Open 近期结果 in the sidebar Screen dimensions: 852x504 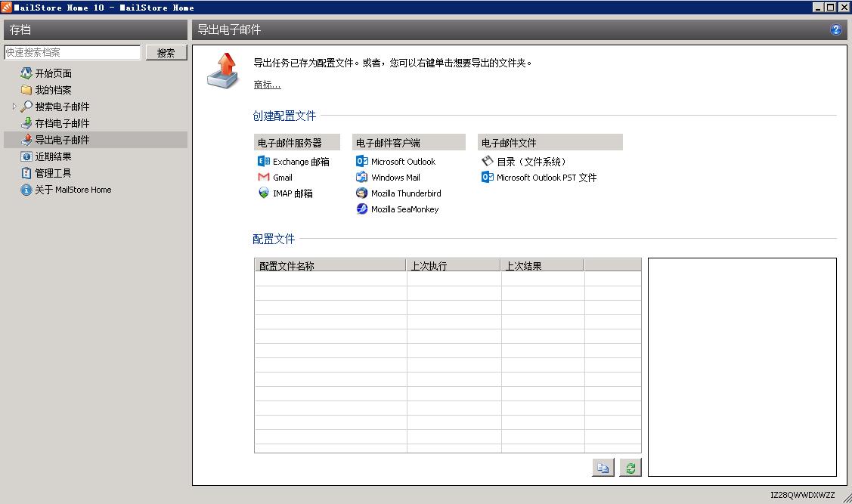pyautogui.click(x=53, y=156)
